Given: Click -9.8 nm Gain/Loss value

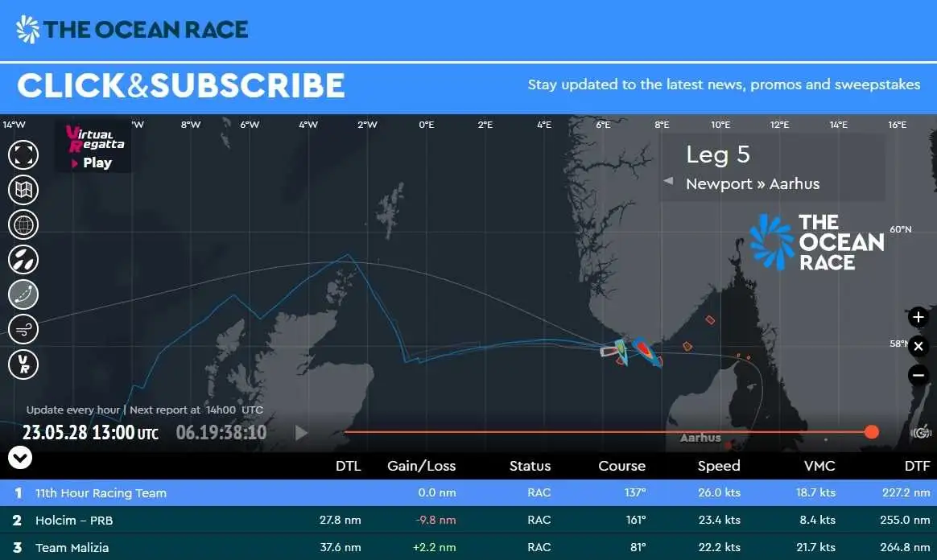Looking at the screenshot, I should [x=435, y=520].
